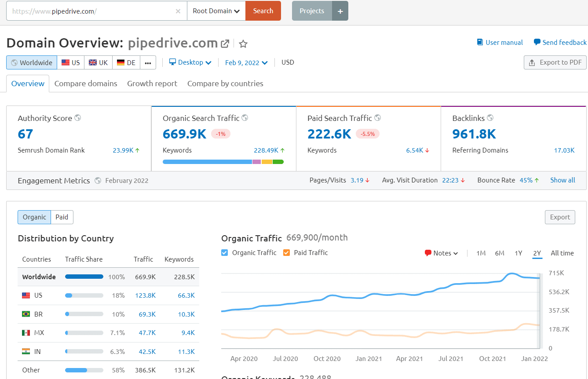Click the Projects button
The image size is (588, 379).
(x=312, y=11)
